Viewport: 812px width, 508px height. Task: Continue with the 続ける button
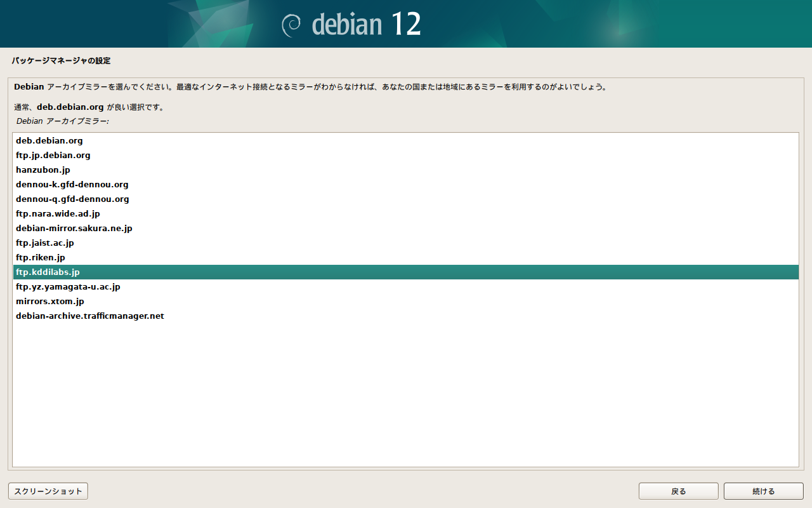click(x=763, y=491)
